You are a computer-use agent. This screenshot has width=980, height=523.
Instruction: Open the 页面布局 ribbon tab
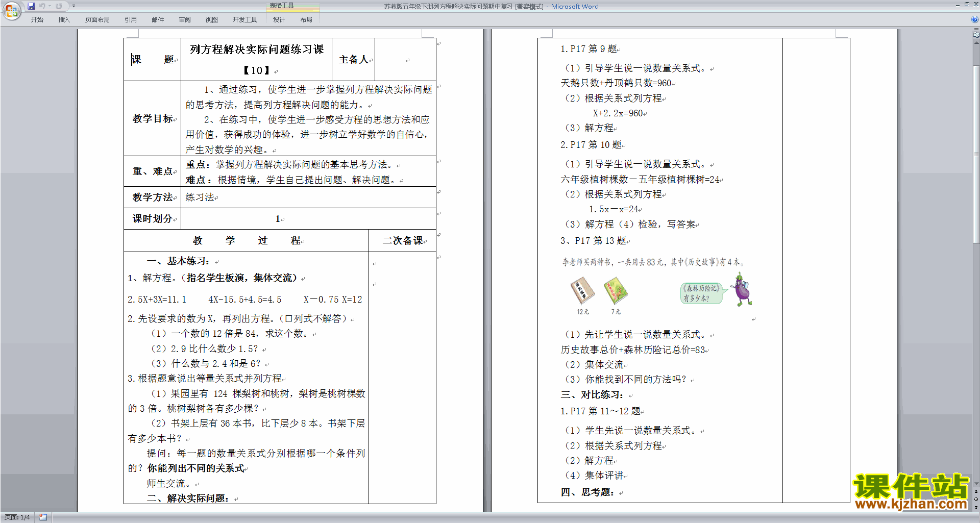click(x=97, y=19)
